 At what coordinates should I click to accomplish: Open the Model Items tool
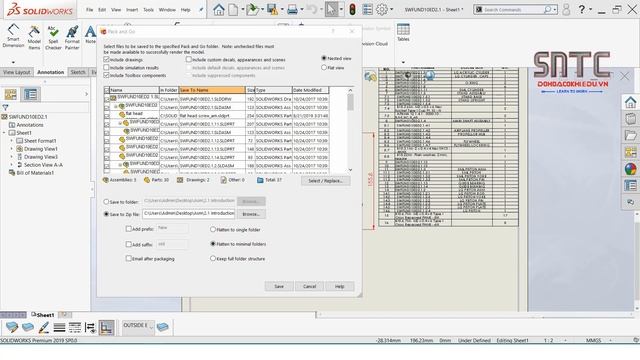coord(34,37)
